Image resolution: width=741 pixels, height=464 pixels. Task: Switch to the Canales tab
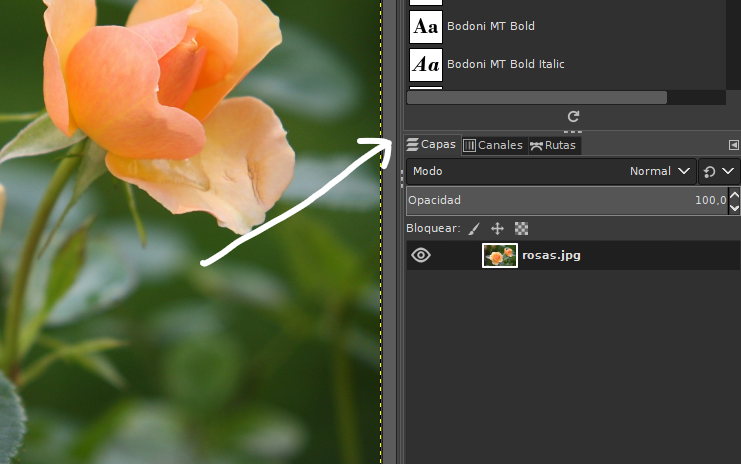(x=493, y=145)
